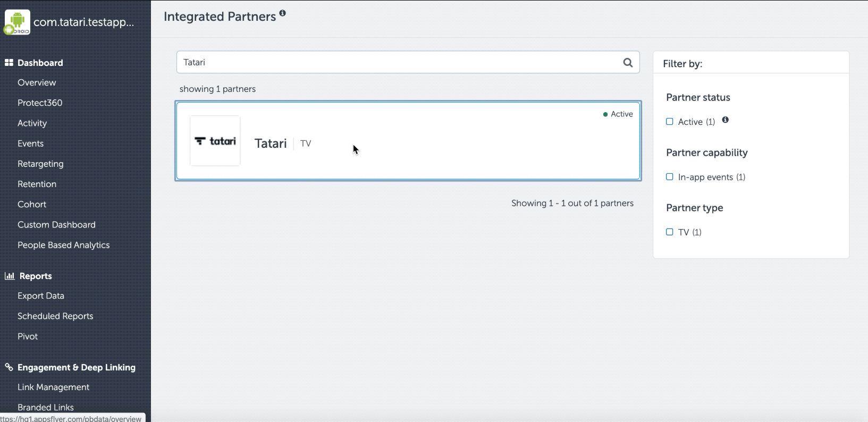The image size is (868, 422).
Task: Click the Partner capability heading
Action: pos(707,153)
